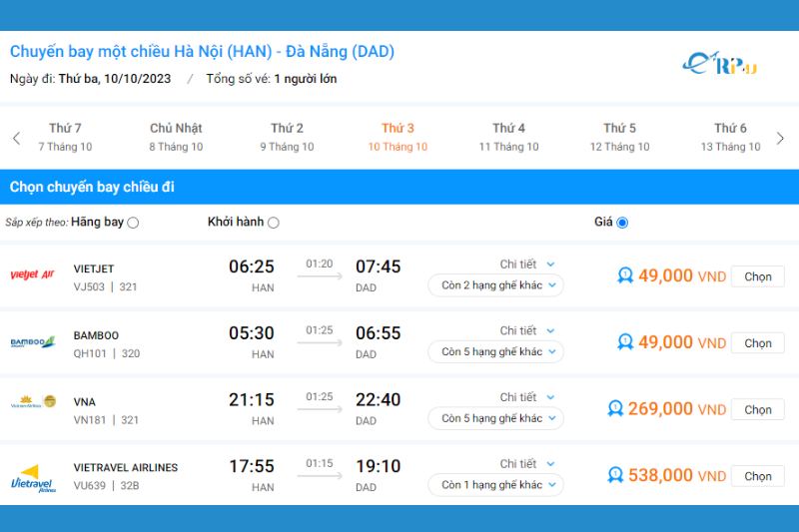799x532 pixels.
Task: Click Chọn for the Vietravel 17:55 flight
Action: pos(758,476)
